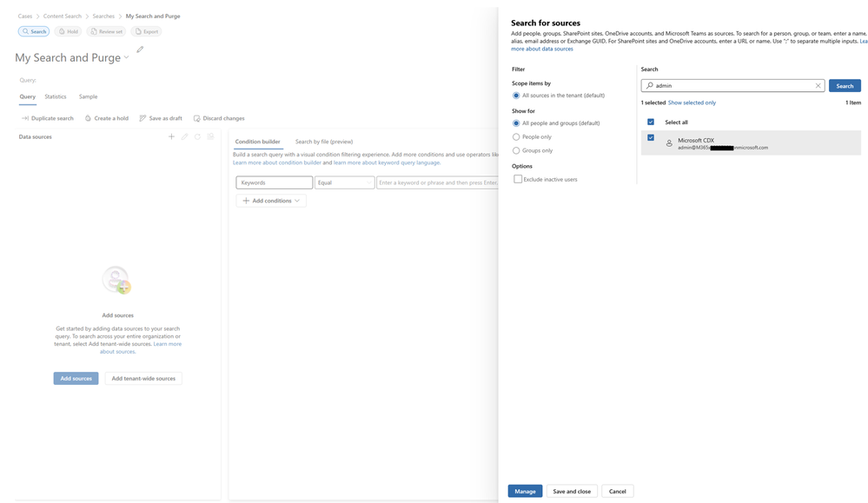Image resolution: width=868 pixels, height=503 pixels.
Task: Click the person icon next to Microsoft CDX
Action: click(669, 143)
